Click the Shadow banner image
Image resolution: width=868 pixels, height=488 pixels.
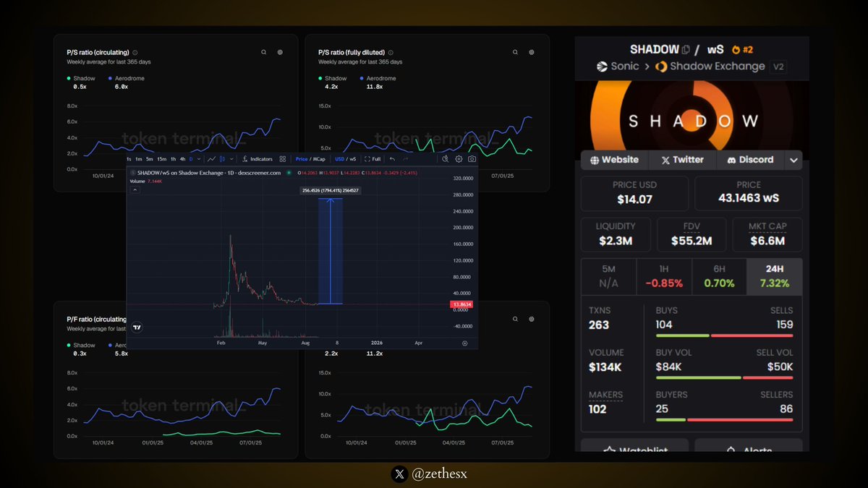tap(691, 115)
